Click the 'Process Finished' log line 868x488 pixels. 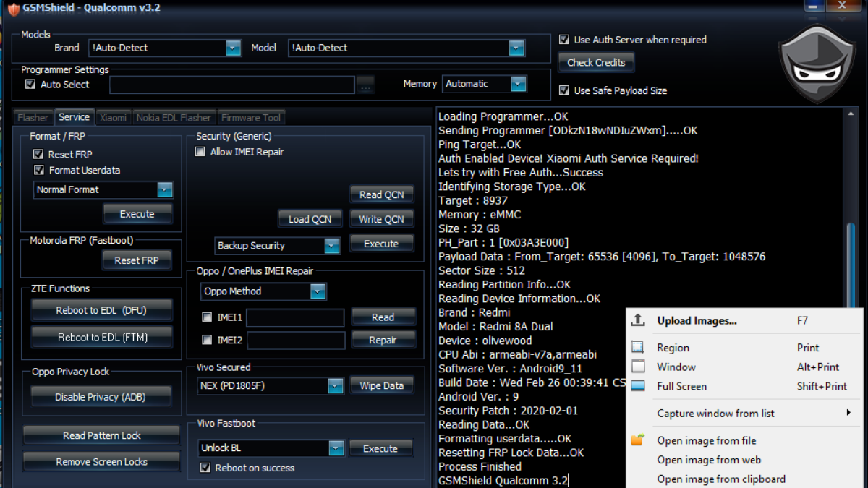pos(480,467)
